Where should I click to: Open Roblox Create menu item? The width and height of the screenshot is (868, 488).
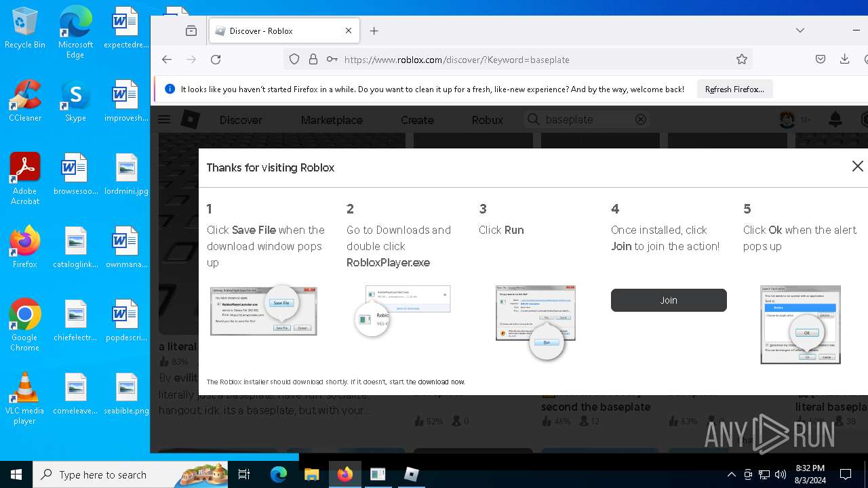click(x=417, y=120)
